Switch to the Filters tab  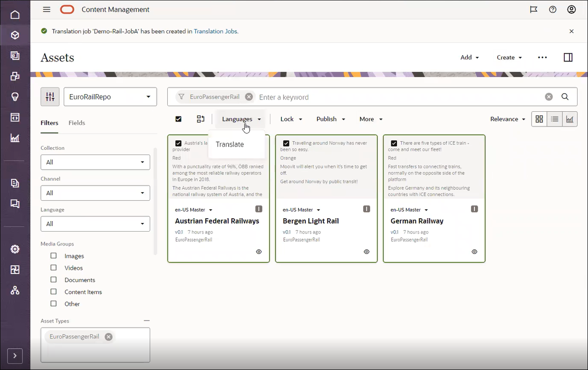click(49, 123)
